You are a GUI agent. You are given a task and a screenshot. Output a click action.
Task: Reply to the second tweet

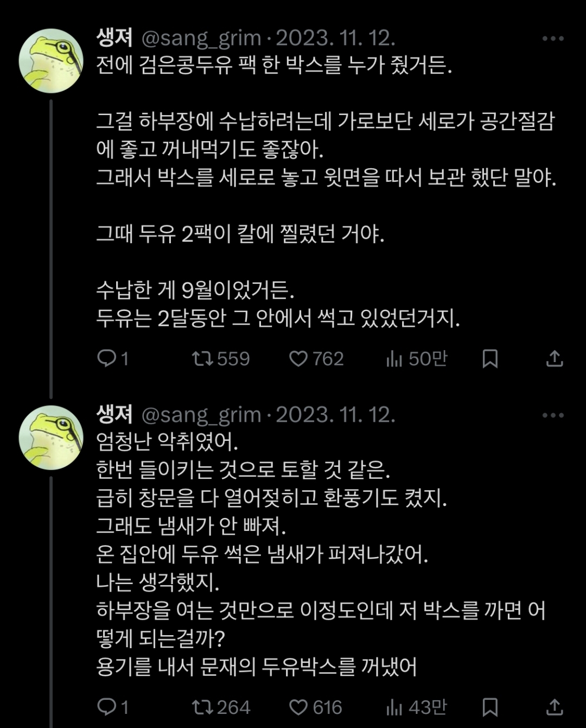[x=107, y=707]
